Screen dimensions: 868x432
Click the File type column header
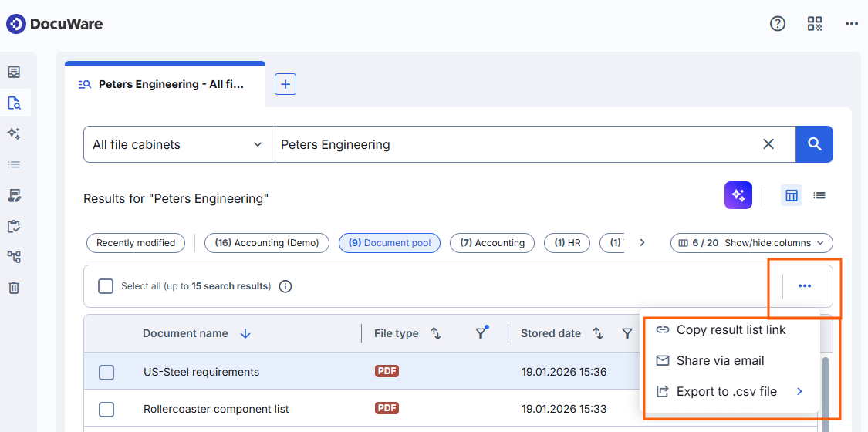point(397,333)
